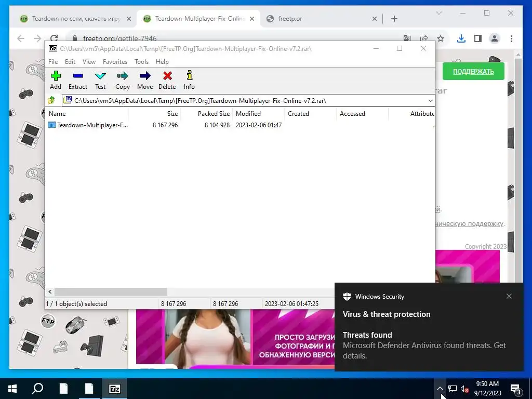Open the Action Center notifications icon
The width and height of the screenshot is (532, 399).
click(516, 389)
